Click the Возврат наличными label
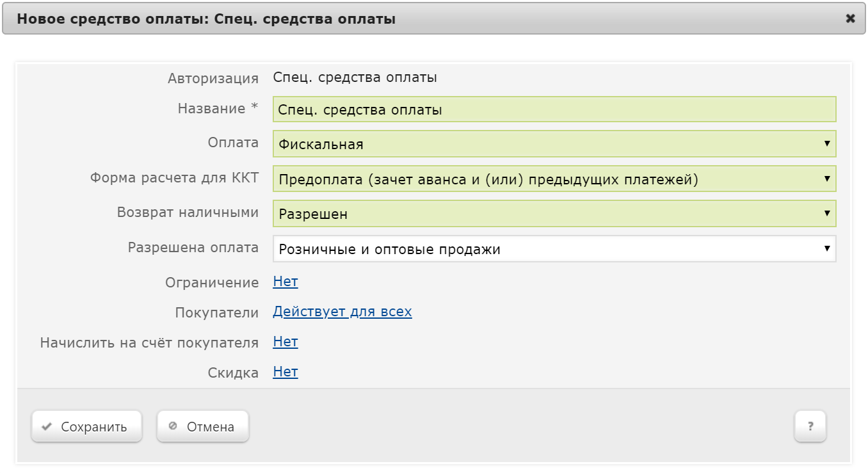 (x=188, y=212)
